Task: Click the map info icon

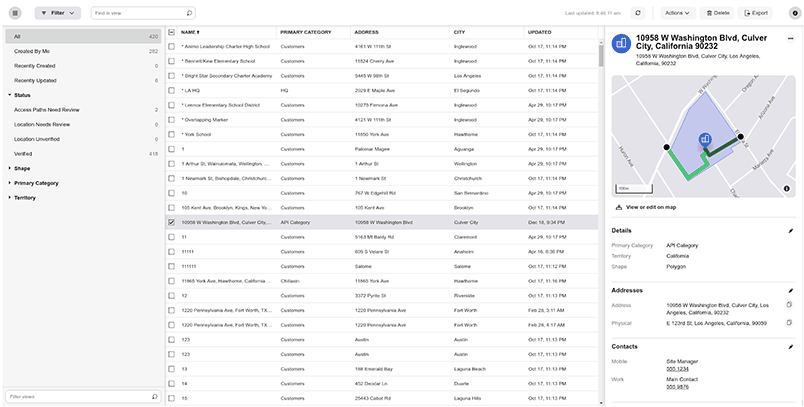Action: coord(787,189)
